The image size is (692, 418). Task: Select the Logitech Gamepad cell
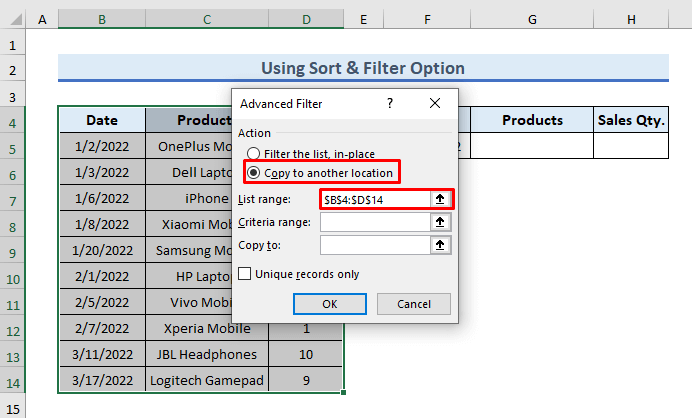click(x=207, y=380)
